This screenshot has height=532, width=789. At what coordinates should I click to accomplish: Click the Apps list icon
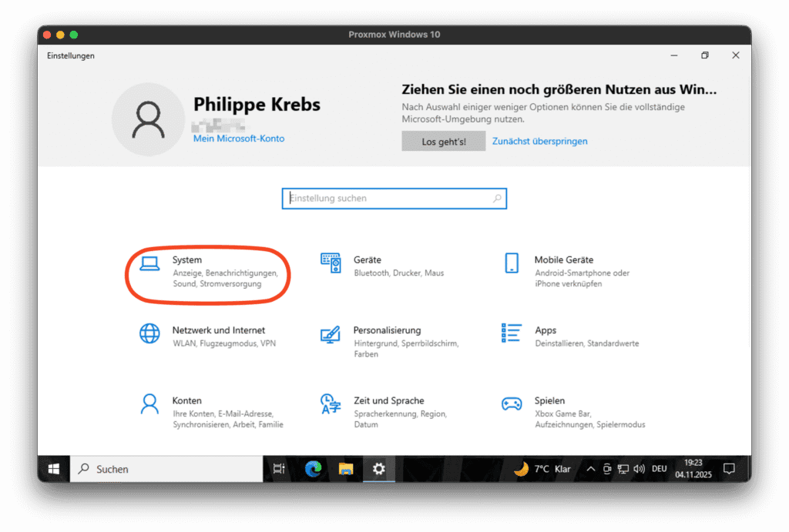(x=512, y=333)
